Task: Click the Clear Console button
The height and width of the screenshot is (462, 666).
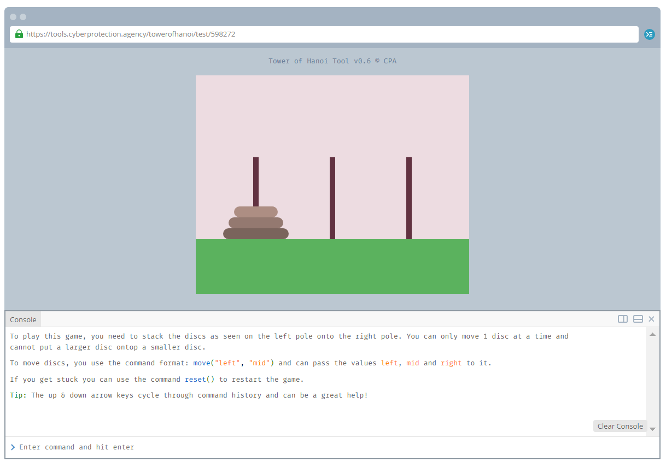Action: click(619, 426)
